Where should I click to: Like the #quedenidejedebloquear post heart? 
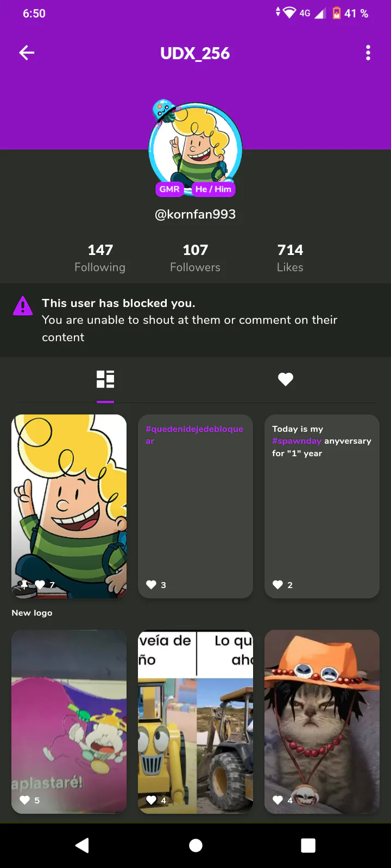click(x=152, y=584)
